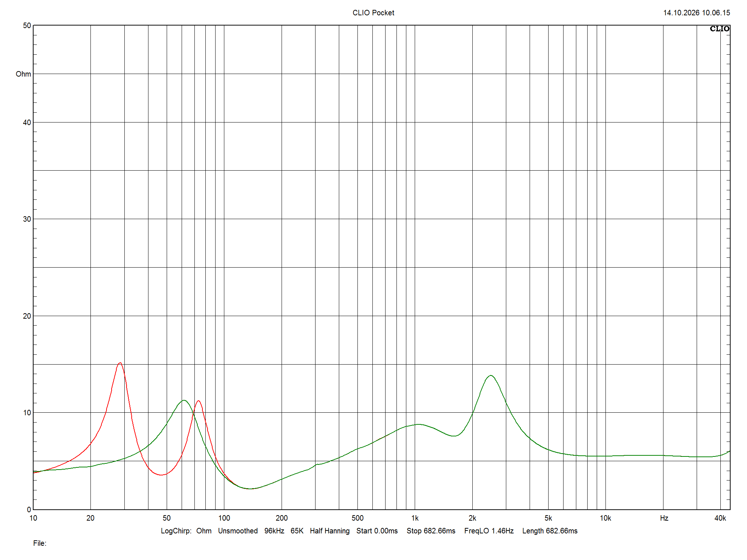Image resolution: width=747 pixels, height=560 pixels.
Task: Click the 20 value on vertical axis
Action: pos(27,316)
